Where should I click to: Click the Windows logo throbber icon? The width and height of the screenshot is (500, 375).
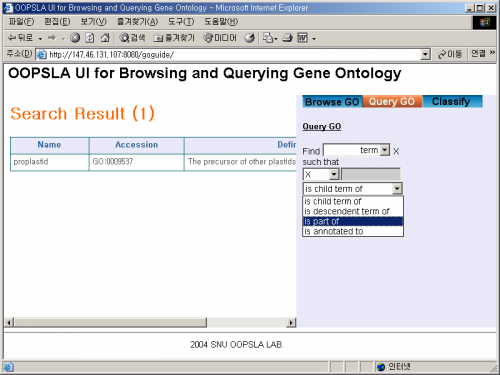click(x=484, y=22)
